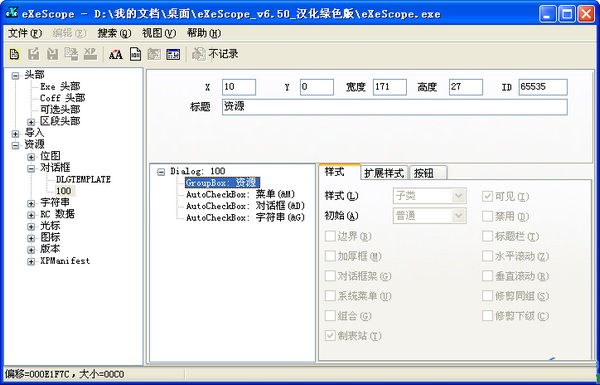
Task: Click the 标题 text field
Action: [395, 107]
